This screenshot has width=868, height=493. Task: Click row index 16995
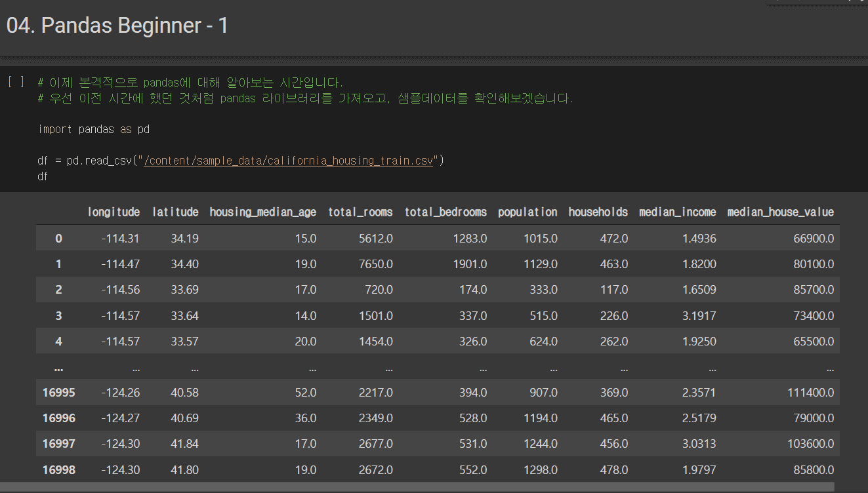pyautogui.click(x=58, y=393)
